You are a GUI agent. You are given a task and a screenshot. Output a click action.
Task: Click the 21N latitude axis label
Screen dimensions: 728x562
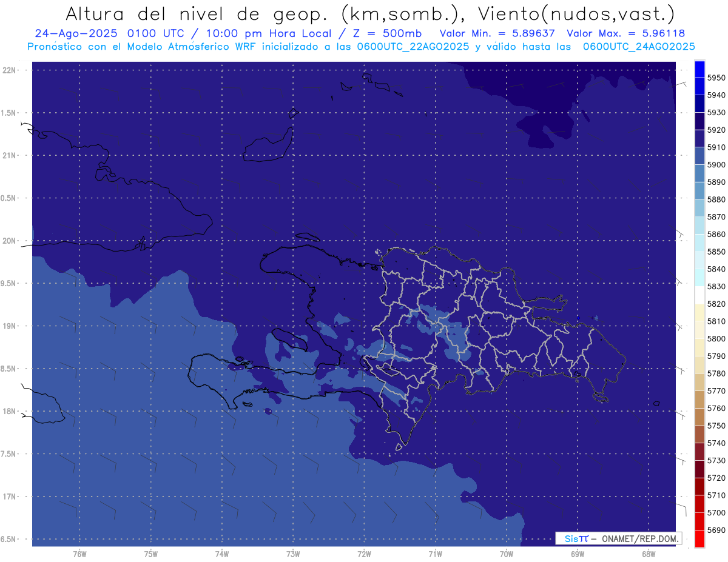point(10,155)
